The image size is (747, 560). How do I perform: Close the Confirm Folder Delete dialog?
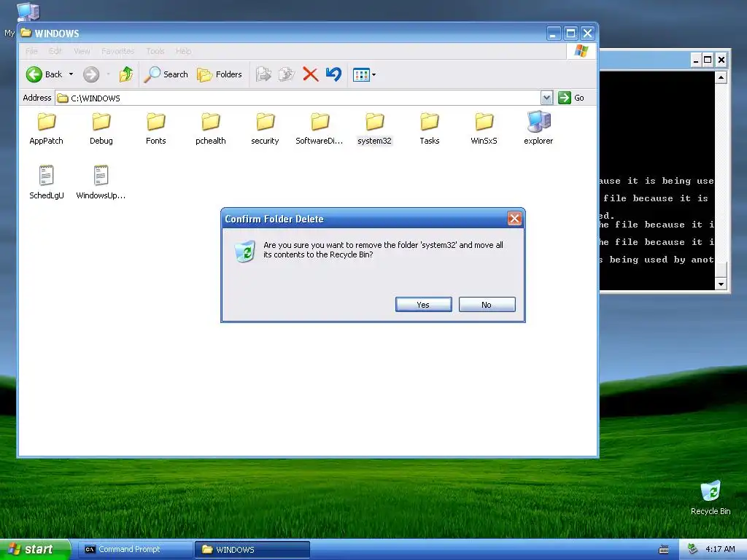pyautogui.click(x=514, y=219)
